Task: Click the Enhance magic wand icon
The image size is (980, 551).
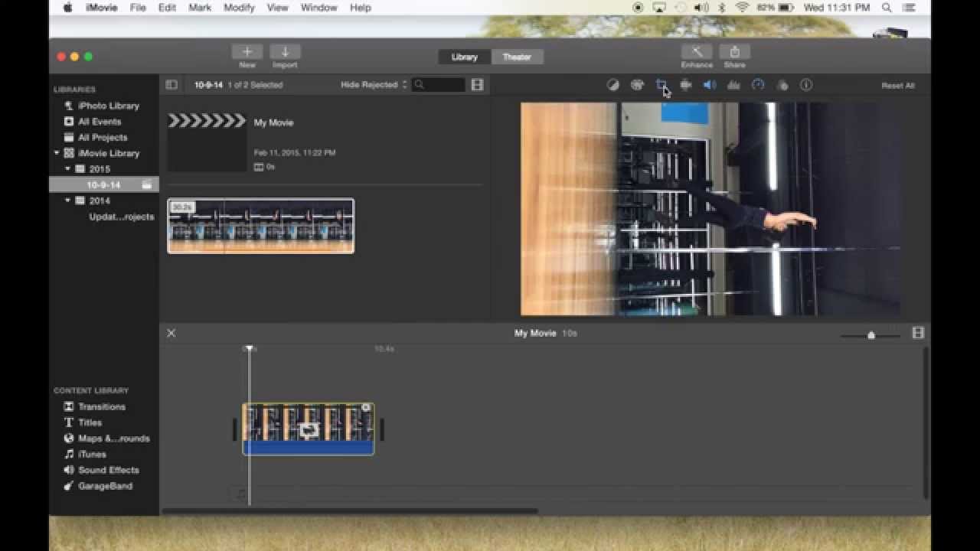Action: point(697,52)
